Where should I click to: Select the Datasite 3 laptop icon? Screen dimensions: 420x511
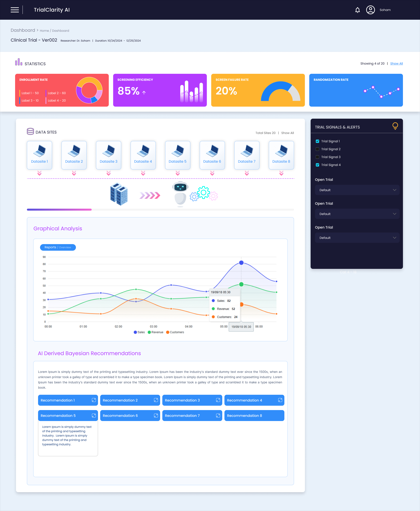[x=108, y=151]
